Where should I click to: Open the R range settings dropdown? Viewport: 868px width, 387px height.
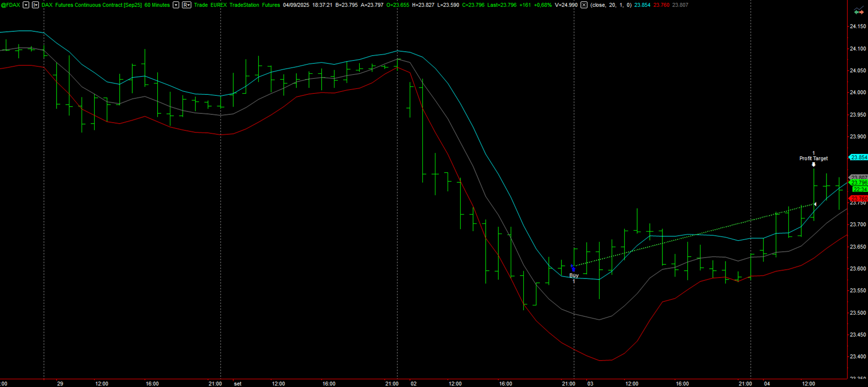(186, 5)
